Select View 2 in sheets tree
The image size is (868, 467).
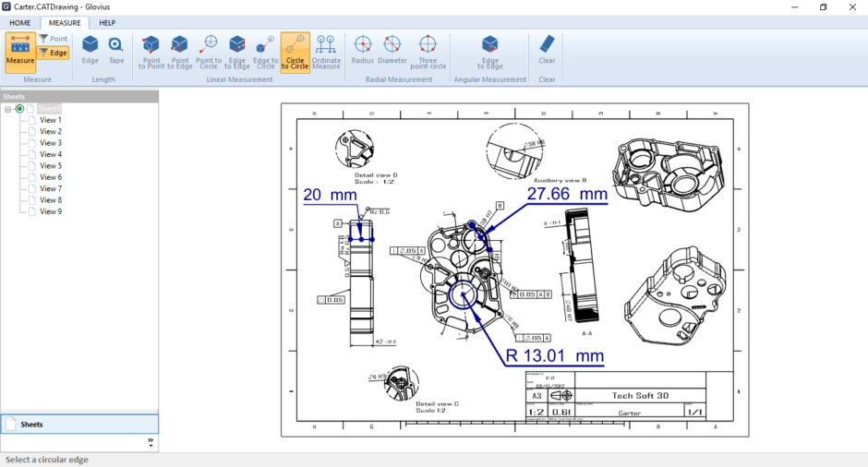[x=51, y=132]
